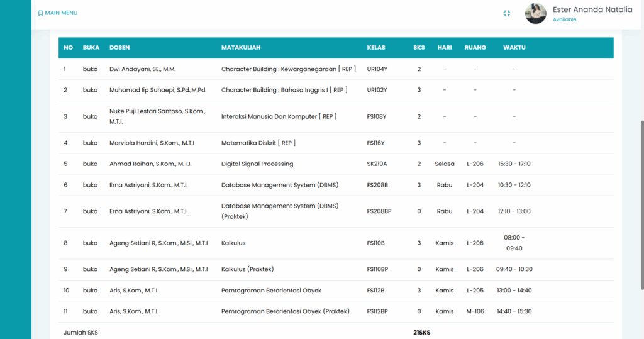The height and width of the screenshot is (339, 644).
Task: Click the 14:40 - 15:30 time cell
Action: [x=514, y=311]
